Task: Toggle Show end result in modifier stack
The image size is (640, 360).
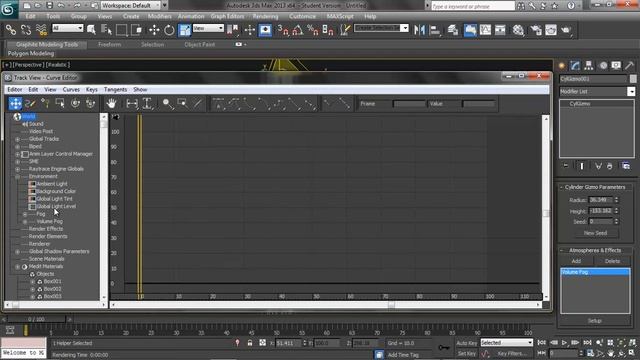Action: point(582,166)
